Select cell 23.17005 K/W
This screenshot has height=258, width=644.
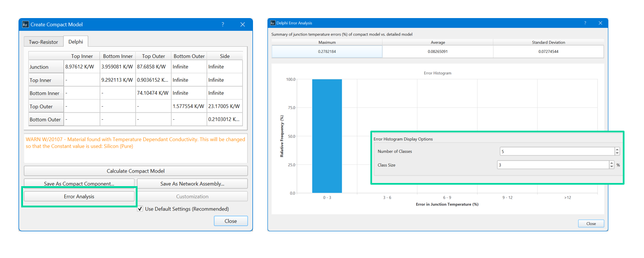point(225,107)
